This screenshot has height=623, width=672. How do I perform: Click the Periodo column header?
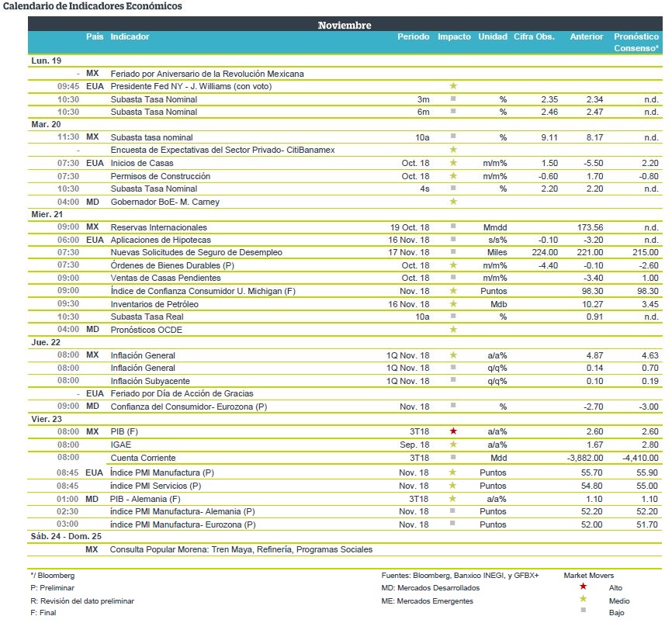point(413,36)
